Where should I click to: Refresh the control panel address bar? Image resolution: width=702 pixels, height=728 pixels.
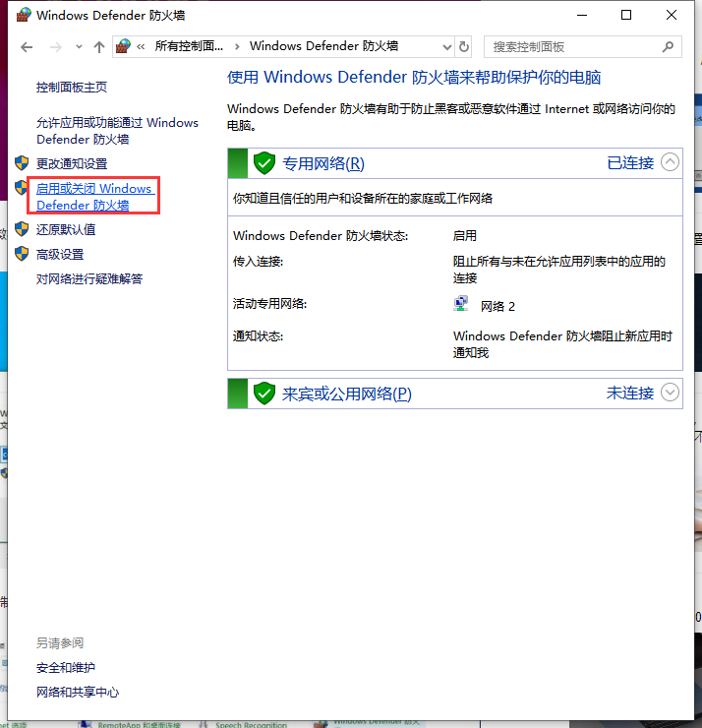click(x=464, y=46)
